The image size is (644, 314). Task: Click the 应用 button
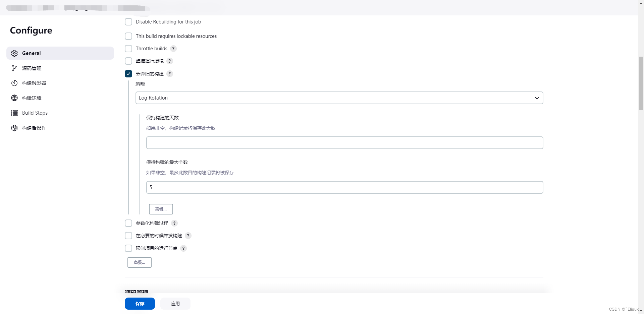[x=175, y=304]
